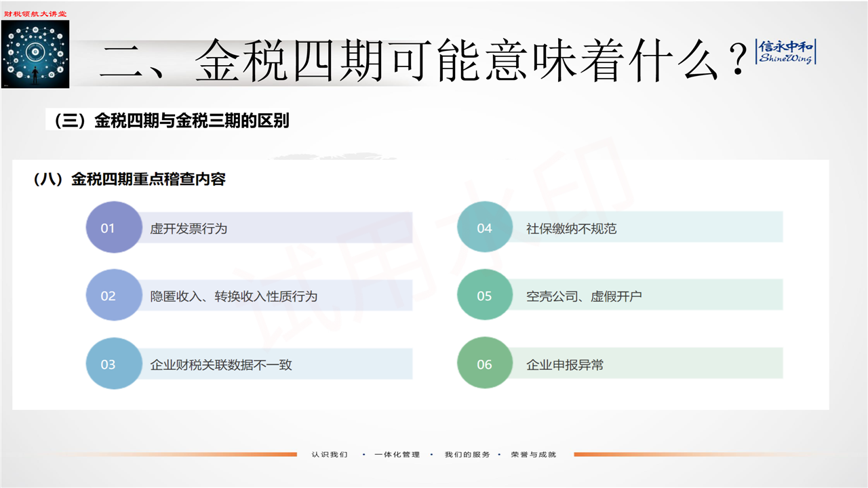The height and width of the screenshot is (488, 868).
Task: Click the green 05 circle badge
Action: 484,296
